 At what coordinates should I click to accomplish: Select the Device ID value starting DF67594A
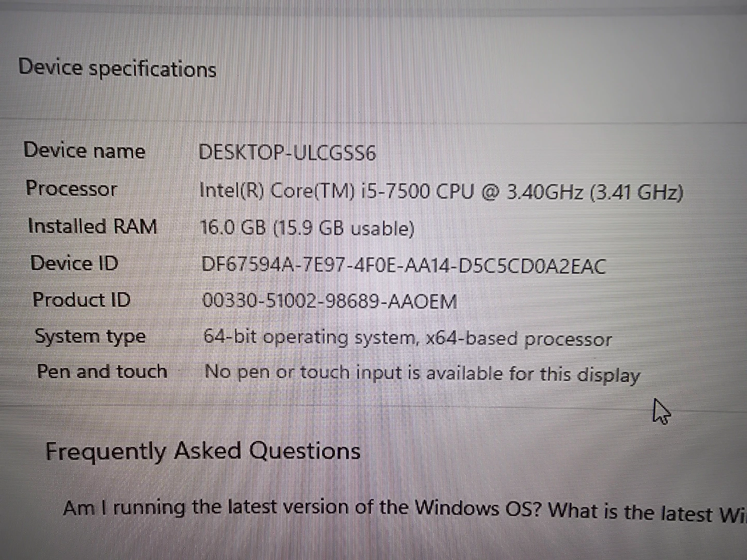pos(404,265)
